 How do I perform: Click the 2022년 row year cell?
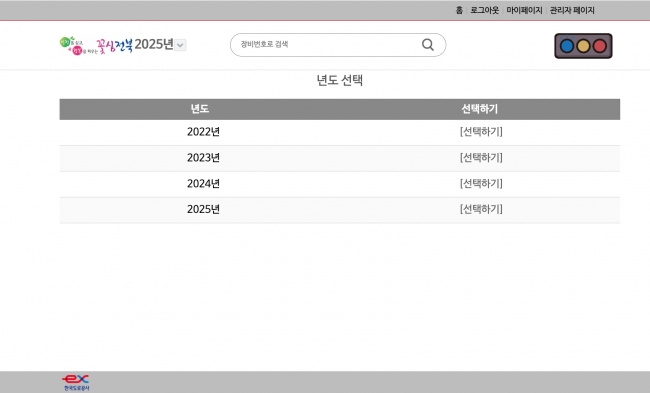[203, 132]
